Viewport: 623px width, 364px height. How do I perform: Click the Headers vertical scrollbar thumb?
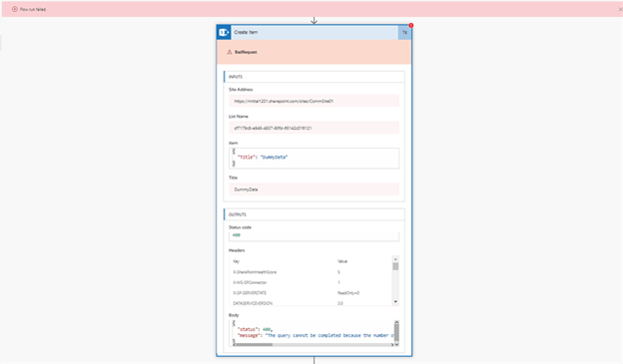pyautogui.click(x=395, y=266)
